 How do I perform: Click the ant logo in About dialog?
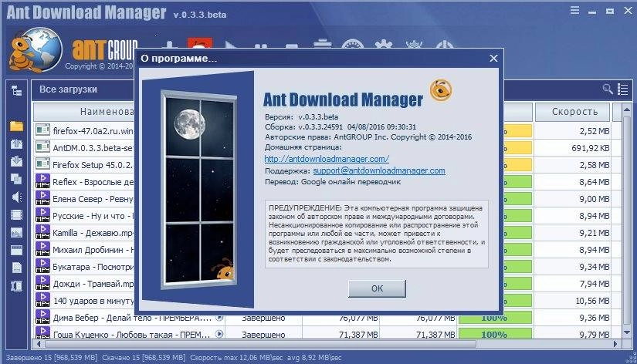(441, 90)
